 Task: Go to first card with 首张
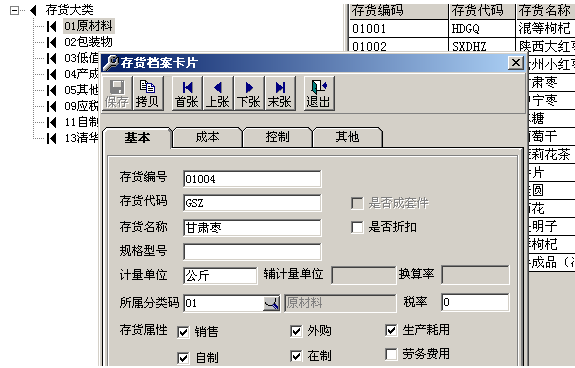[187, 93]
